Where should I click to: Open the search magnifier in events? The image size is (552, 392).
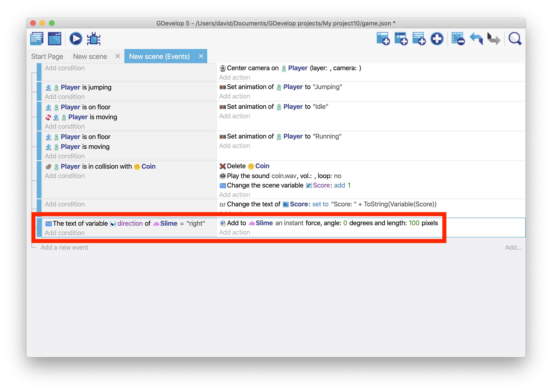[x=515, y=39]
